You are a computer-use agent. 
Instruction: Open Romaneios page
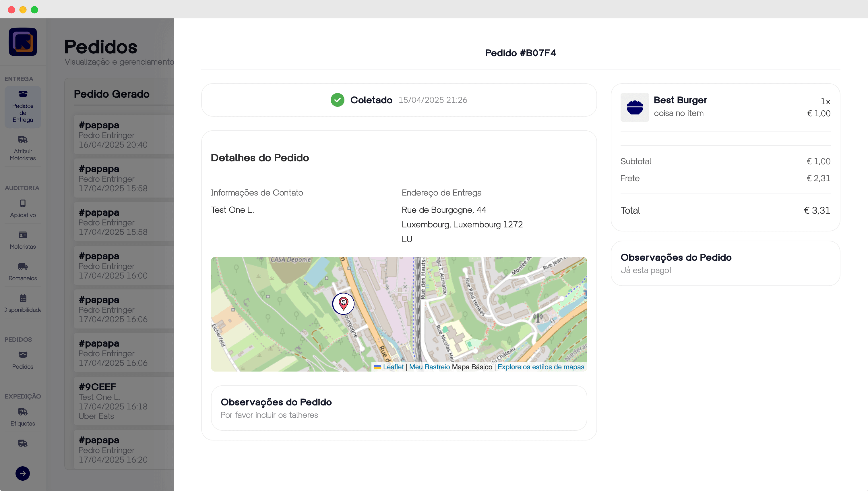[23, 272]
